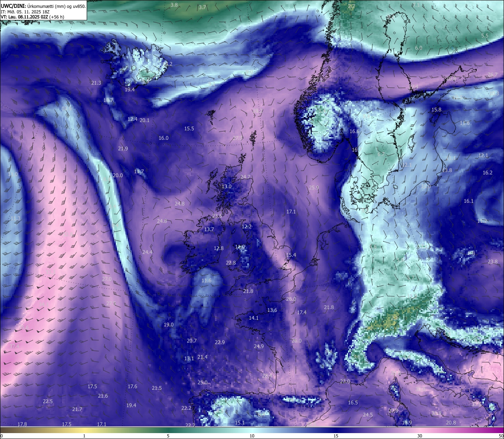Screen dimensions: 504x439
Task: Click the 23.0 value on the map
Action: pos(345,381)
